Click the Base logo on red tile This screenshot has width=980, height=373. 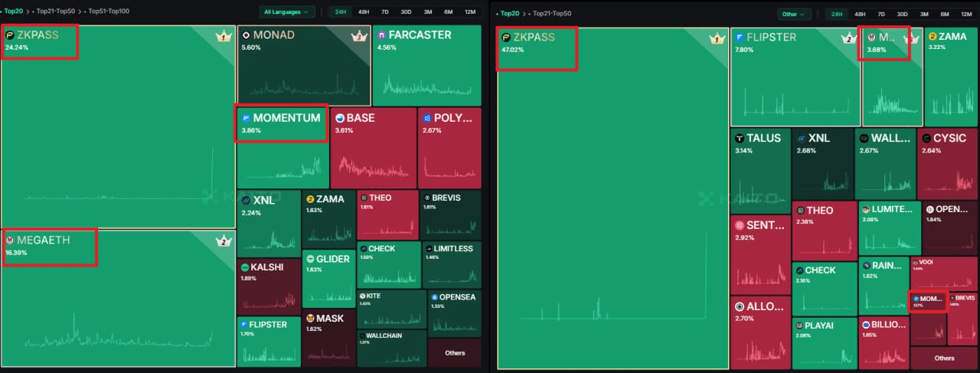pyautogui.click(x=339, y=118)
